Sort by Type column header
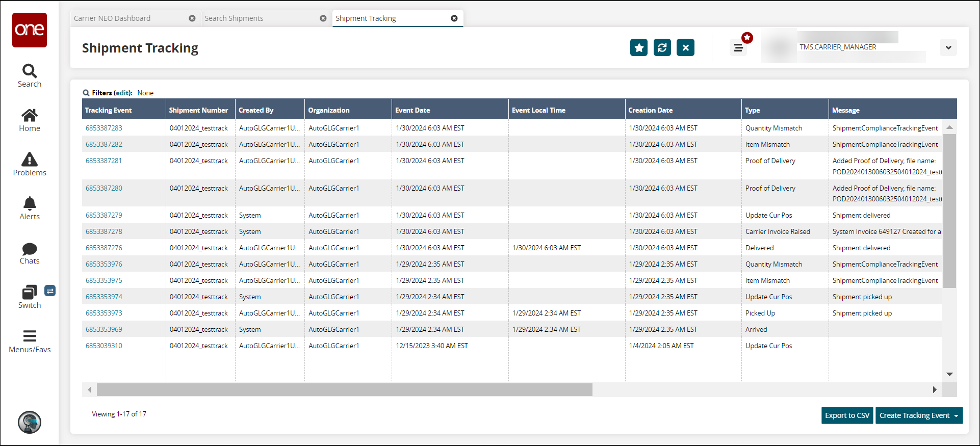The image size is (980, 446). [785, 110]
